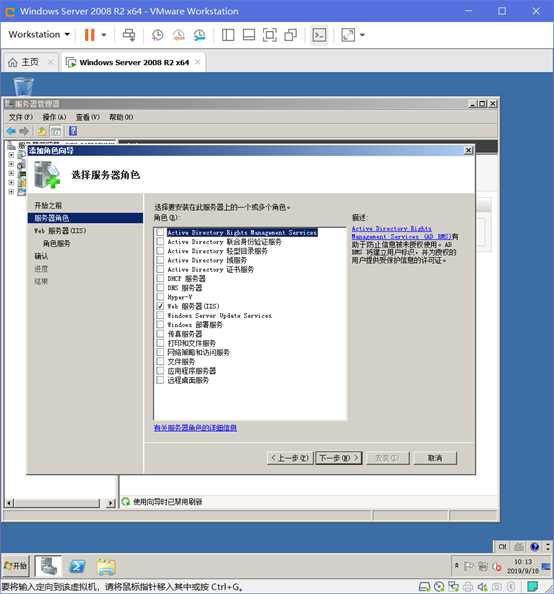The height and width of the screenshot is (594, 554).
Task: Click the back arrow in Server Manager toolbar
Action: [11, 131]
